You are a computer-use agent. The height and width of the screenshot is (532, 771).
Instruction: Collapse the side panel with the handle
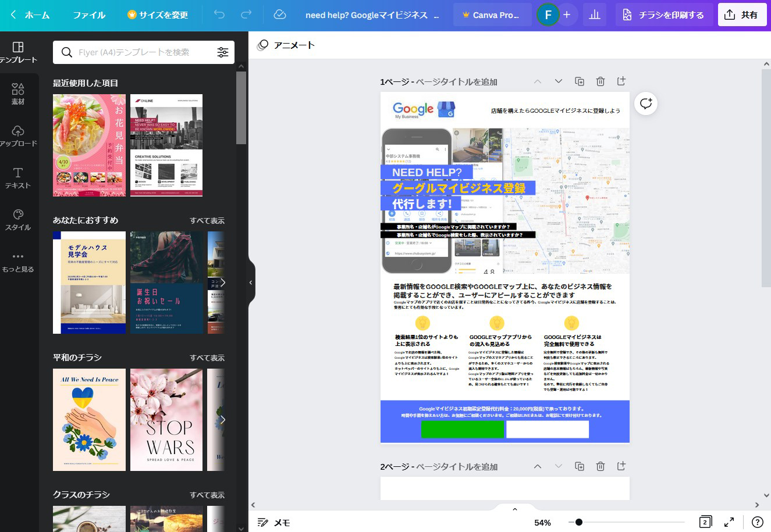tap(251, 283)
